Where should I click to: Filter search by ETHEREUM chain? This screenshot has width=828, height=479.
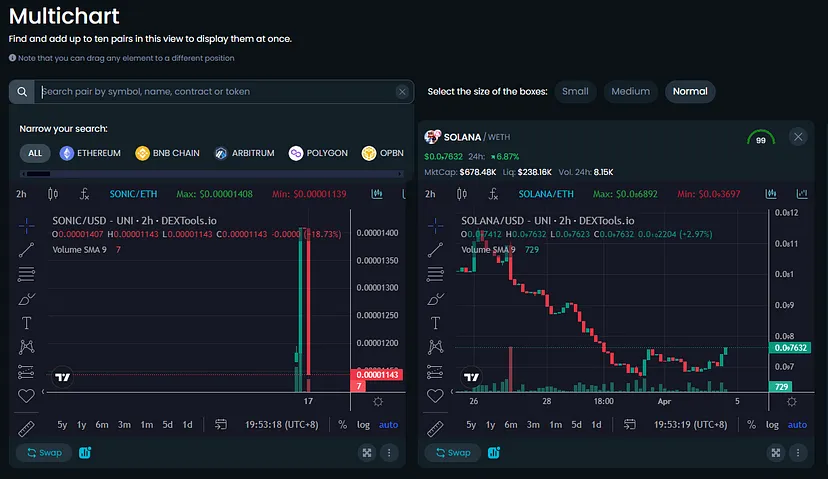(91, 153)
